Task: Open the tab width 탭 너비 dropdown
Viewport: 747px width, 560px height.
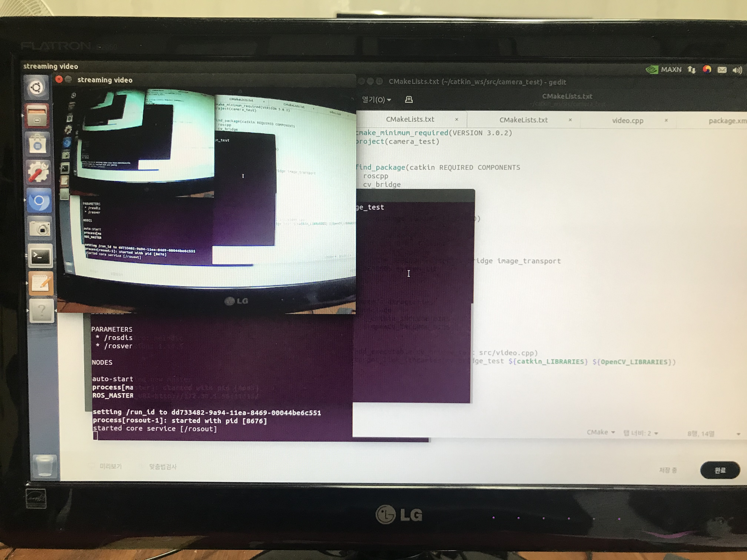Action: point(640,433)
